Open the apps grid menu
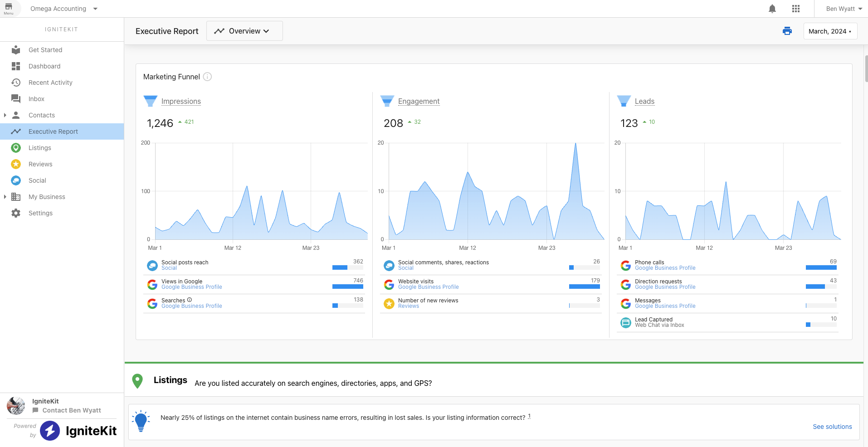 [x=796, y=9]
